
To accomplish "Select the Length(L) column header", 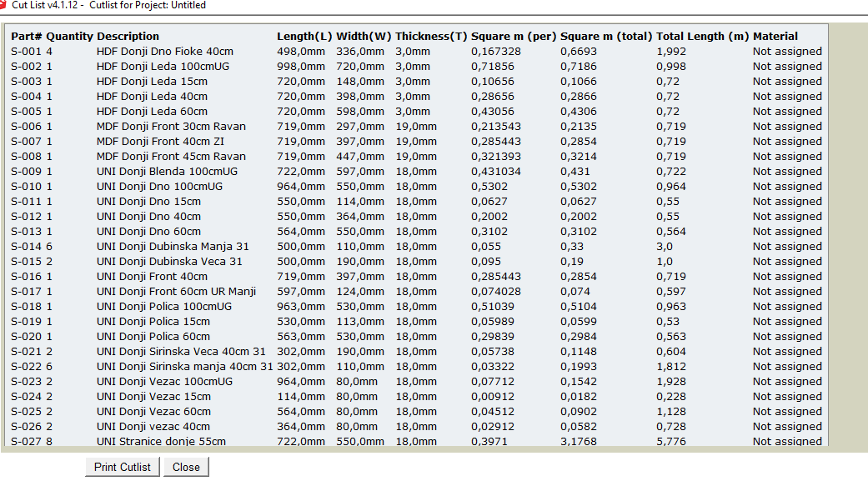I will point(304,36).
